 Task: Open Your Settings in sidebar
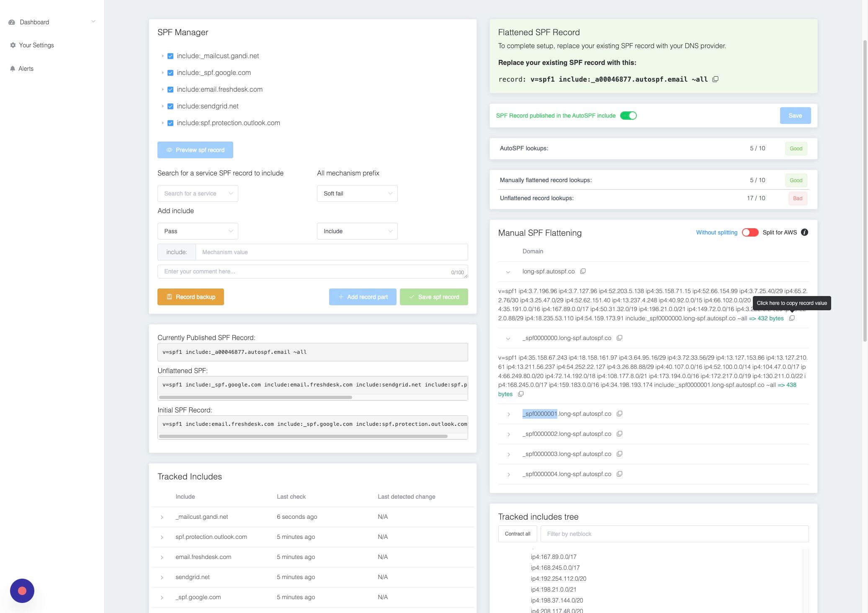point(36,45)
